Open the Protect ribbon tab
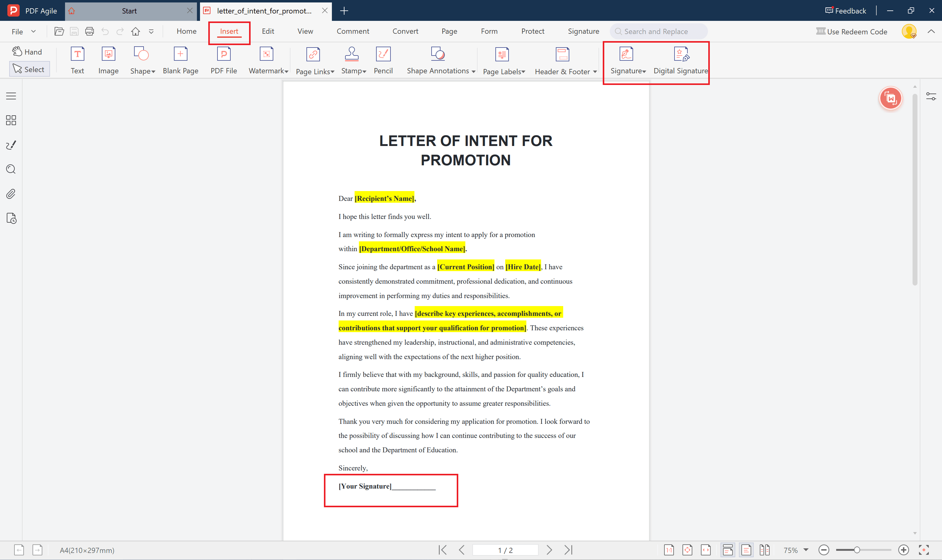942x560 pixels. click(533, 31)
